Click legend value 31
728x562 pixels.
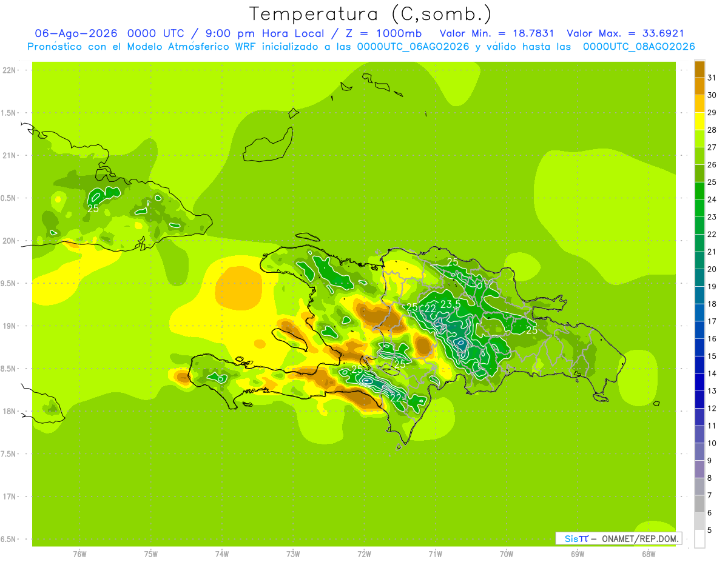tap(712, 78)
